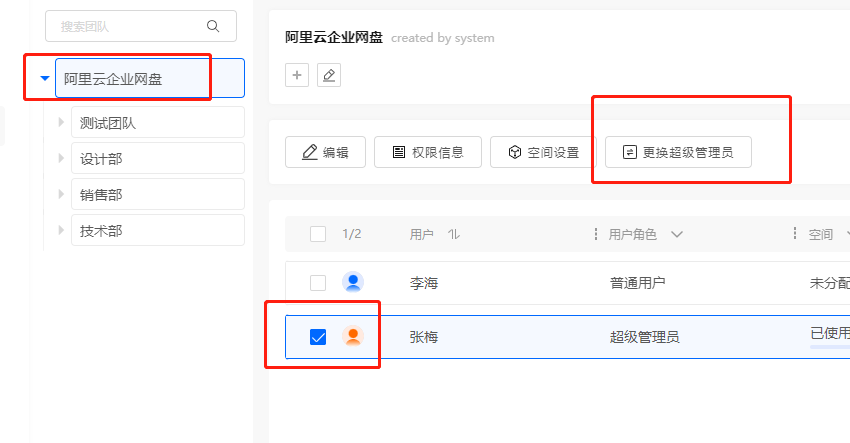Collapse the 阿里云企业网盘 tree node

coord(45,79)
